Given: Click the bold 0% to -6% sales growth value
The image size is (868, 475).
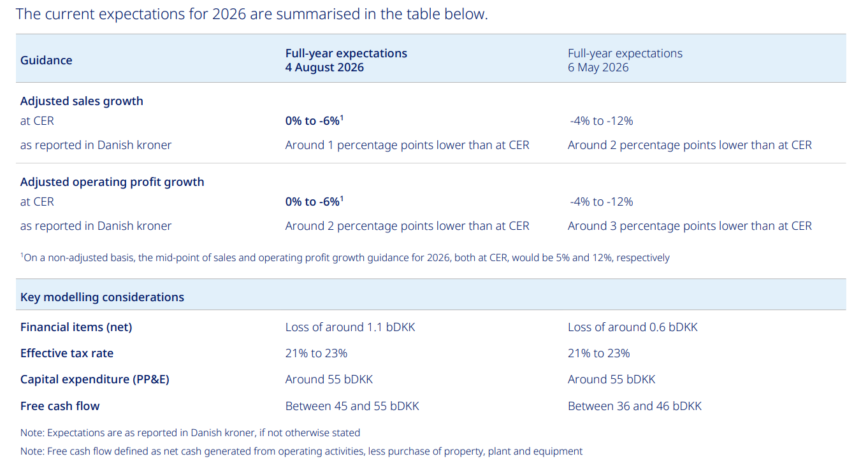Looking at the screenshot, I should [315, 121].
